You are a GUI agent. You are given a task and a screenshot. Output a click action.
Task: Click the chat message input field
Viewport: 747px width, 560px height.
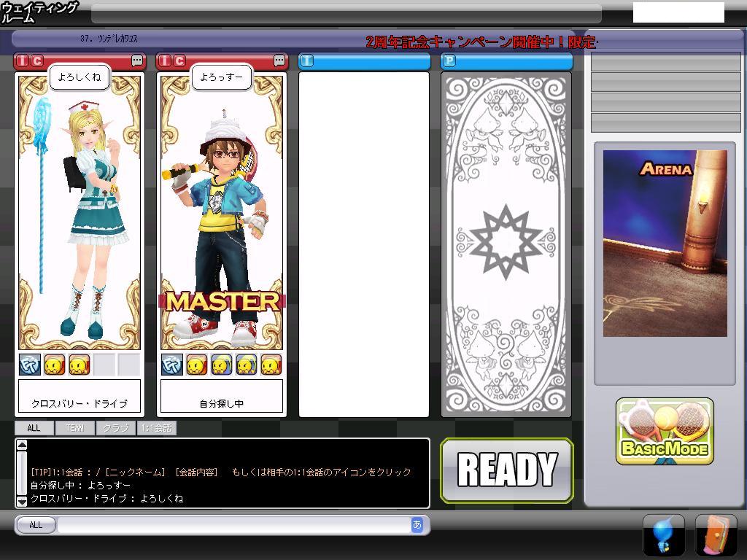click(x=233, y=525)
